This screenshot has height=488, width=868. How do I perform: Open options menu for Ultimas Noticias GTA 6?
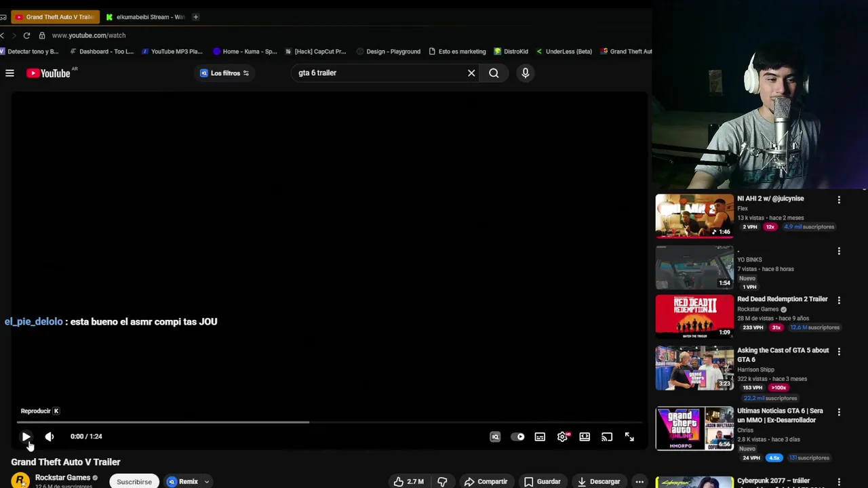pyautogui.click(x=839, y=412)
